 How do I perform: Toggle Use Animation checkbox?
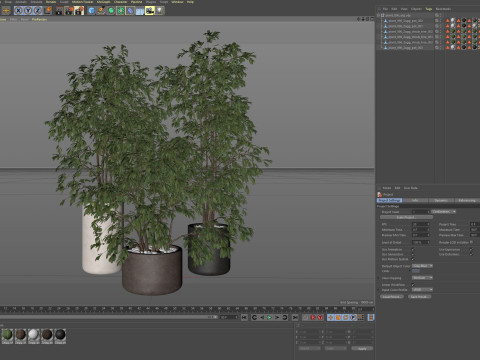click(x=413, y=249)
